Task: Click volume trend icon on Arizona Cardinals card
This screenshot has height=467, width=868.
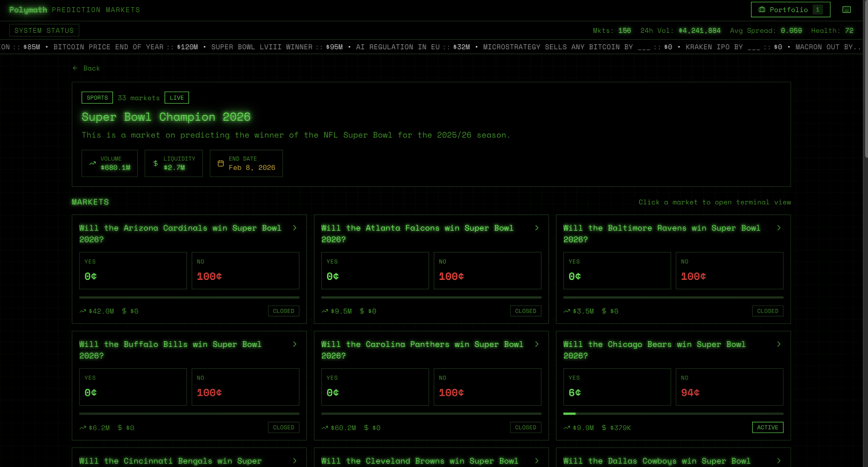Action: pyautogui.click(x=82, y=311)
